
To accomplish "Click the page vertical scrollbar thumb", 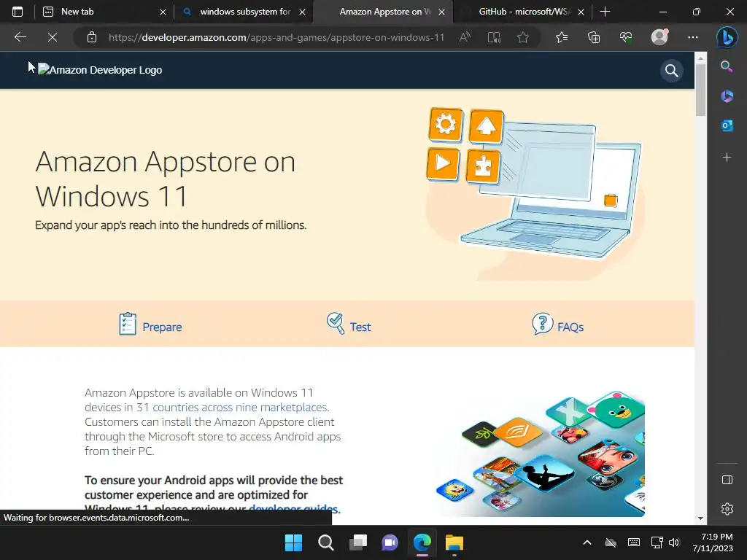I will 700,89.
